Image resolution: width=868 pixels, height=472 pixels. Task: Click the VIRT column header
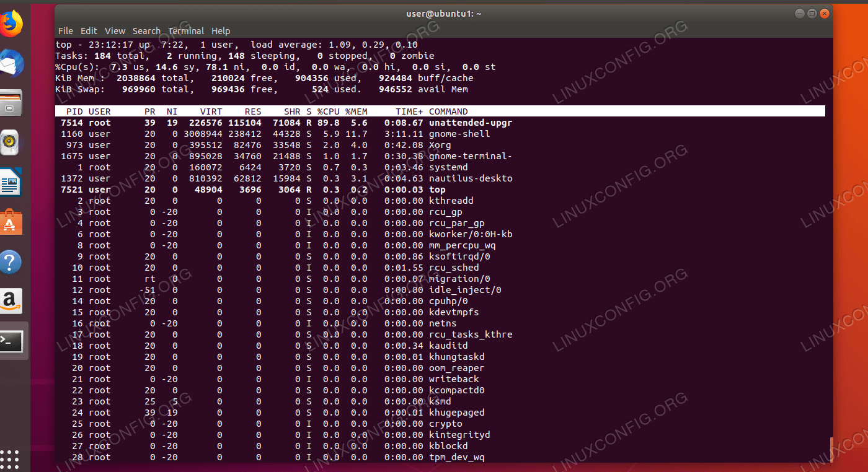click(211, 111)
